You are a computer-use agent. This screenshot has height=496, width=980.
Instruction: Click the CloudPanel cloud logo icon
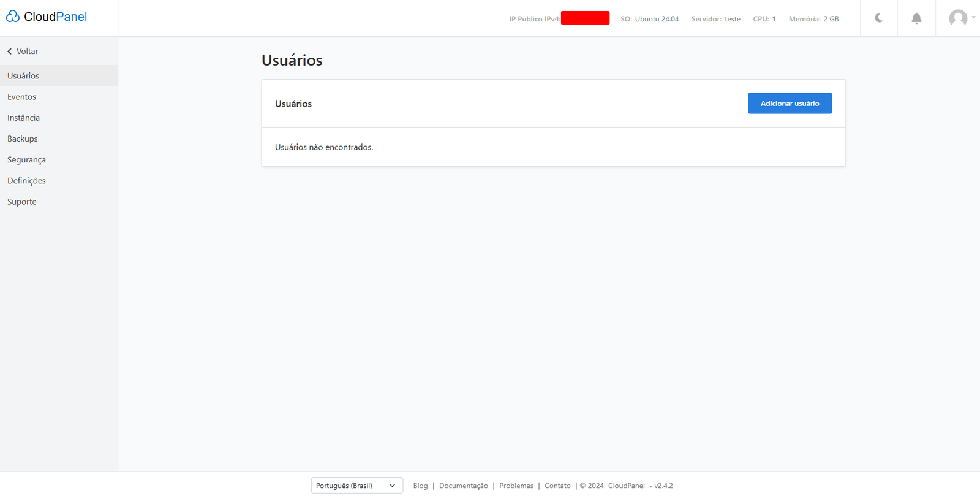tap(13, 17)
